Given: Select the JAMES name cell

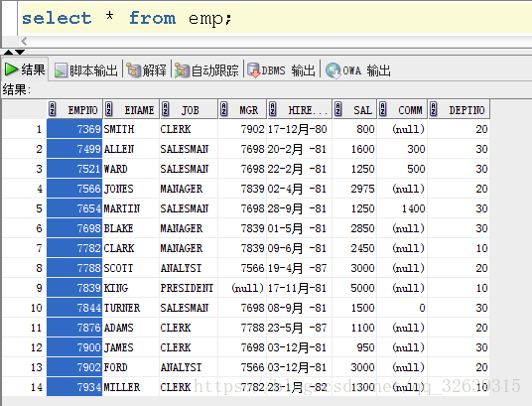Looking at the screenshot, I should [131, 347].
